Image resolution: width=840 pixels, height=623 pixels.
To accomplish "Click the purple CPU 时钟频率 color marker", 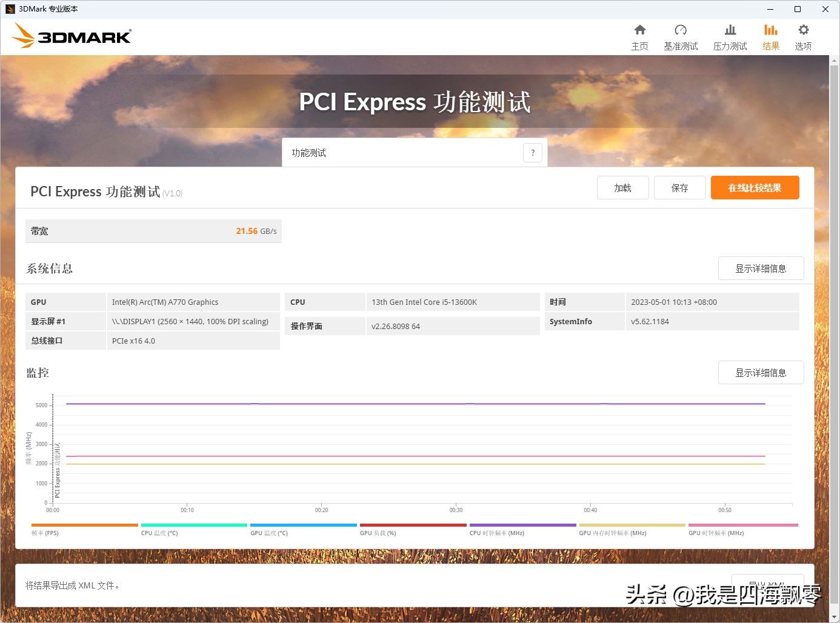I will click(x=522, y=525).
